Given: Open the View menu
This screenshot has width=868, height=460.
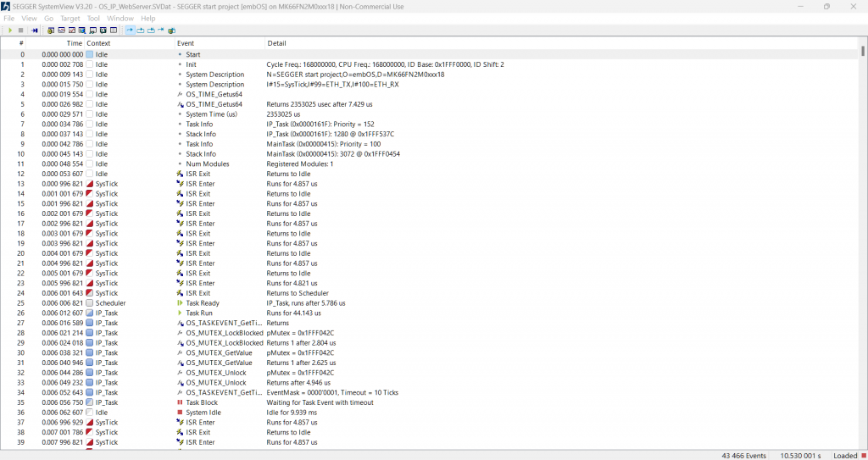Looking at the screenshot, I should [x=30, y=19].
